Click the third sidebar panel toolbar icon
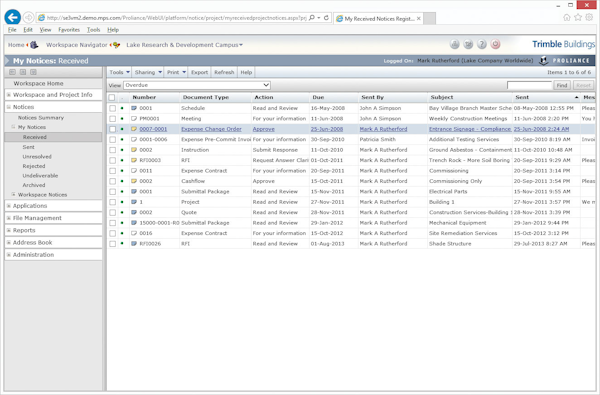The width and height of the screenshot is (600, 395). coord(33,72)
